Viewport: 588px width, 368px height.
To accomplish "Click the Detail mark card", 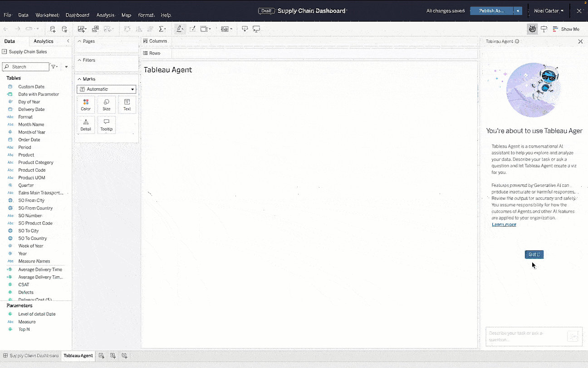I will pyautogui.click(x=86, y=124).
